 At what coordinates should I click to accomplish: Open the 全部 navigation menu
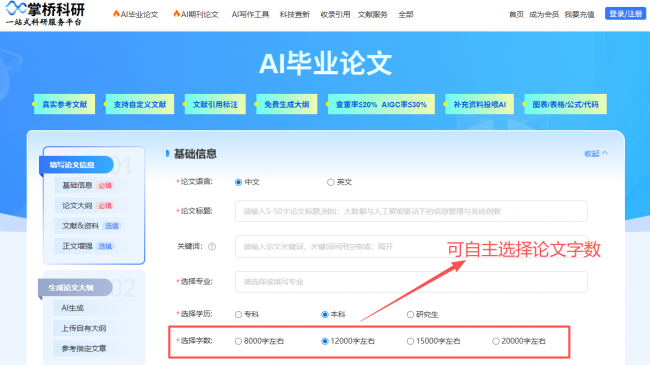click(406, 14)
